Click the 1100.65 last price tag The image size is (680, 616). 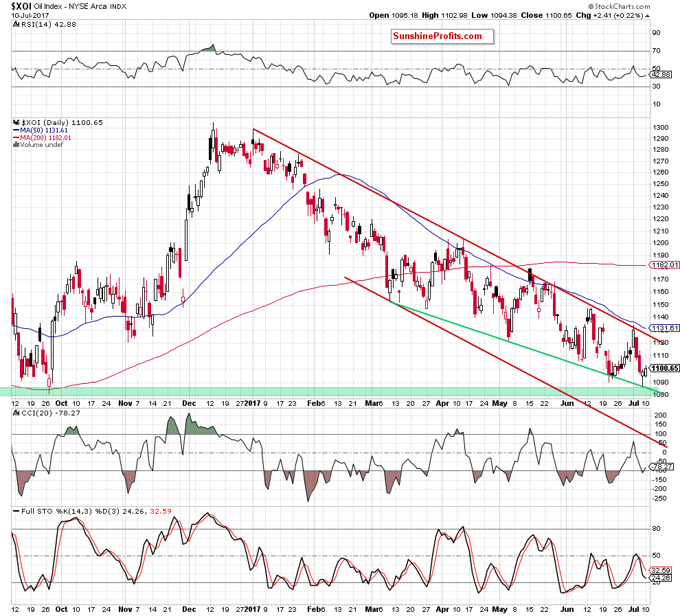(x=665, y=368)
